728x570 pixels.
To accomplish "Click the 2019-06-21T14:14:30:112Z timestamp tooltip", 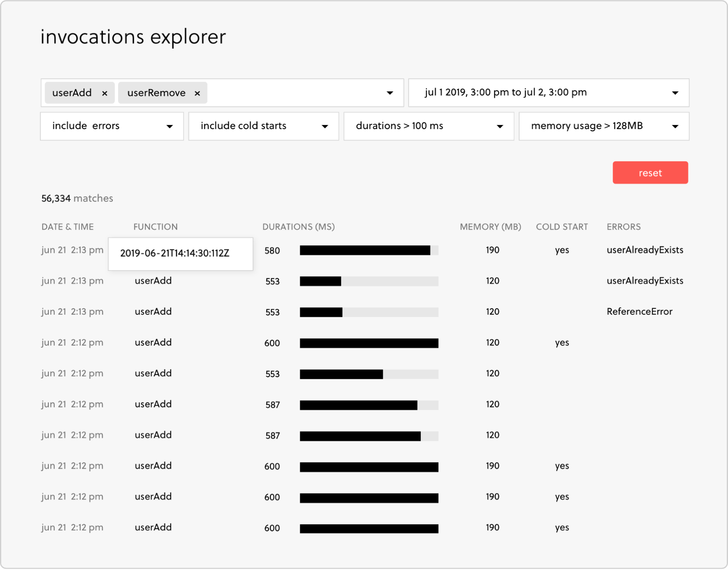I will [x=181, y=254].
